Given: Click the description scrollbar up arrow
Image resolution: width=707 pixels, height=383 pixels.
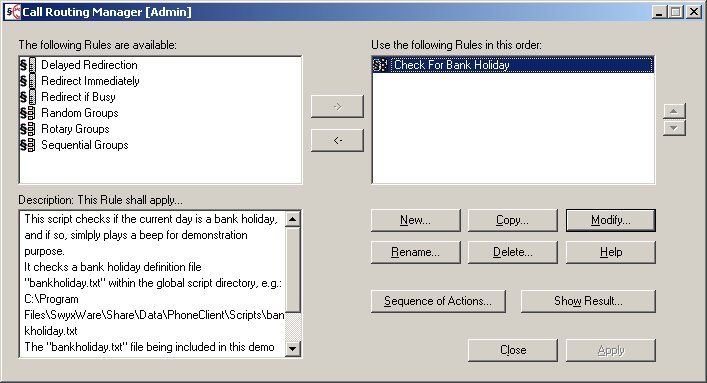Looking at the screenshot, I should click(x=293, y=219).
